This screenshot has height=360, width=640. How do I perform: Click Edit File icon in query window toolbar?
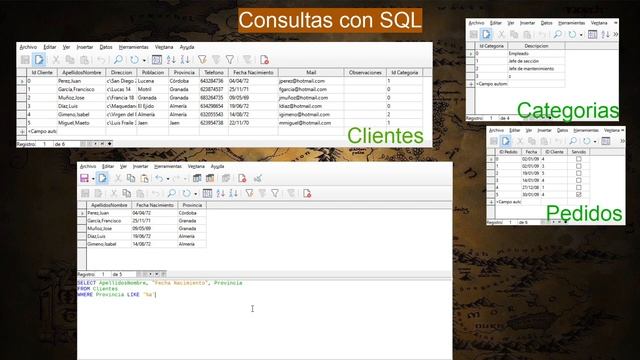[102, 178]
